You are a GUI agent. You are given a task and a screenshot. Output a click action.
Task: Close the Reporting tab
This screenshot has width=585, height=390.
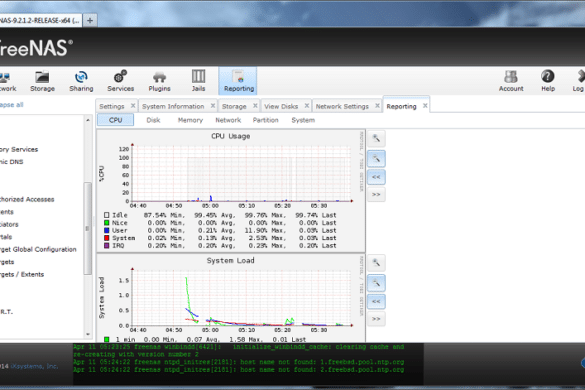[x=425, y=106]
